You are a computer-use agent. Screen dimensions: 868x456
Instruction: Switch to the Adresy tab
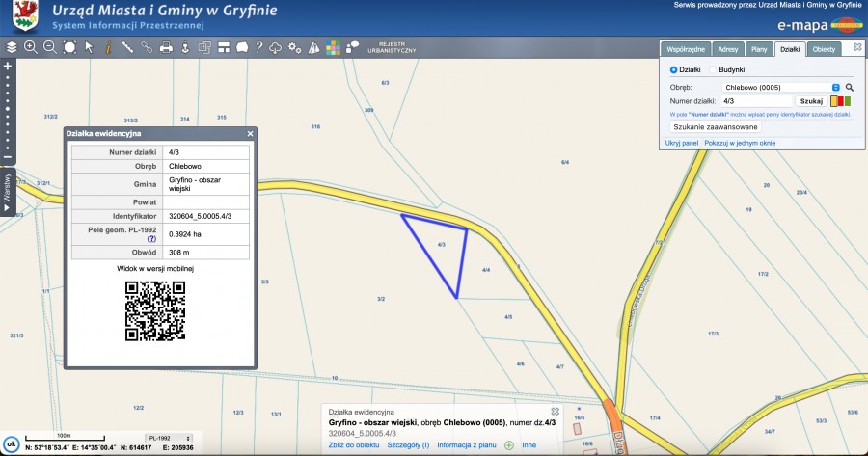728,48
